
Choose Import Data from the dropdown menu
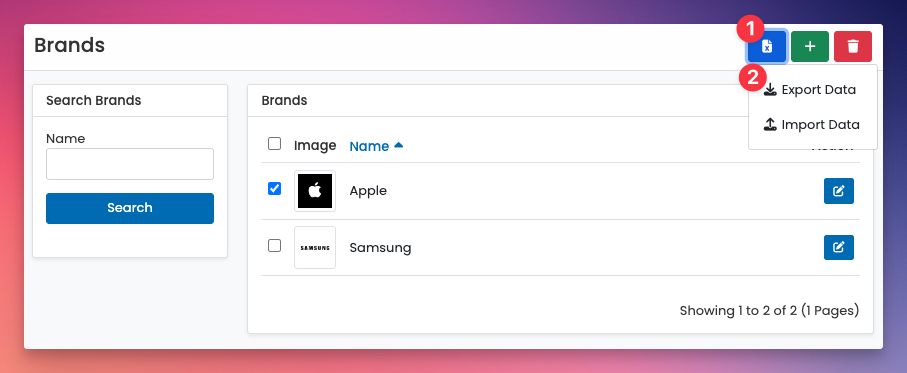tap(813, 125)
